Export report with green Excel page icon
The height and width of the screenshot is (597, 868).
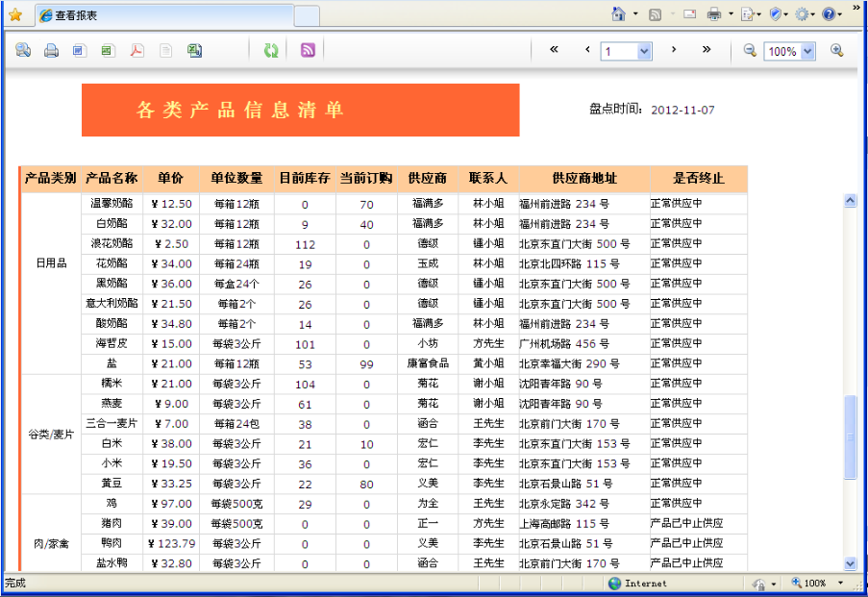(108, 51)
